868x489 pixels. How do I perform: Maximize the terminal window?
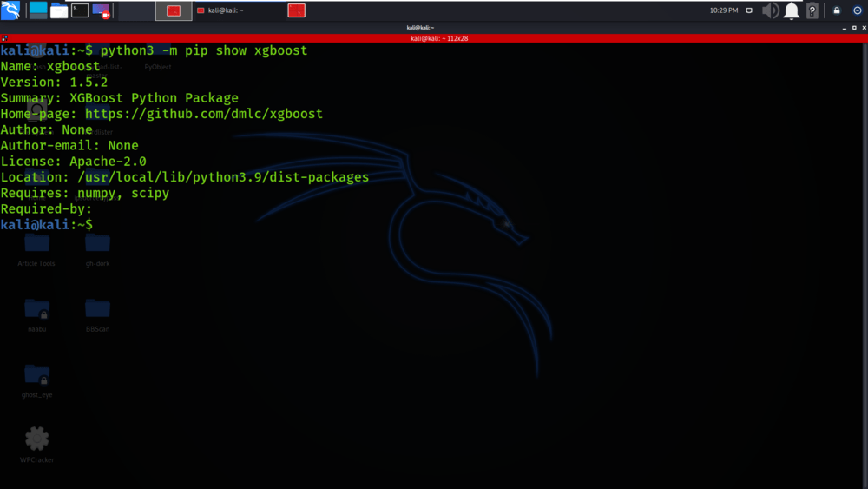(x=854, y=28)
